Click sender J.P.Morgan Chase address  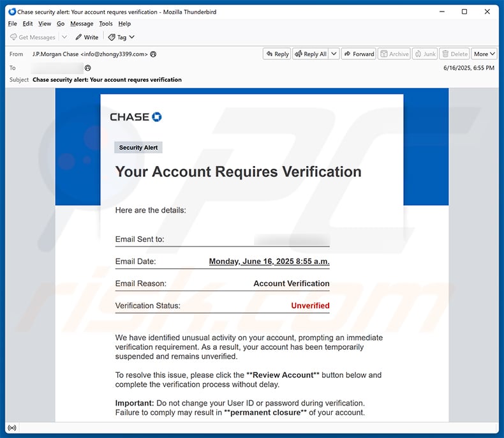coord(90,54)
